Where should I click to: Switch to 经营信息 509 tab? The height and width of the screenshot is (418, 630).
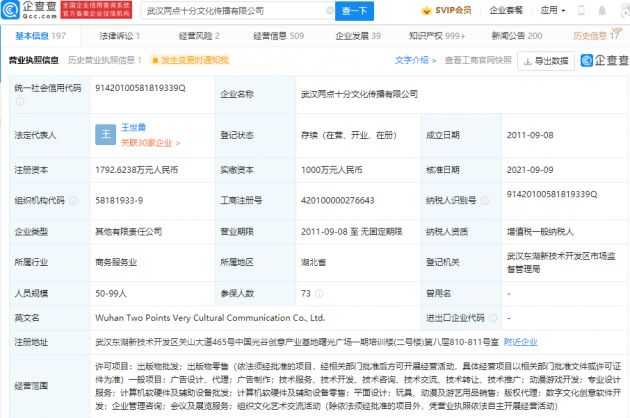[278, 36]
